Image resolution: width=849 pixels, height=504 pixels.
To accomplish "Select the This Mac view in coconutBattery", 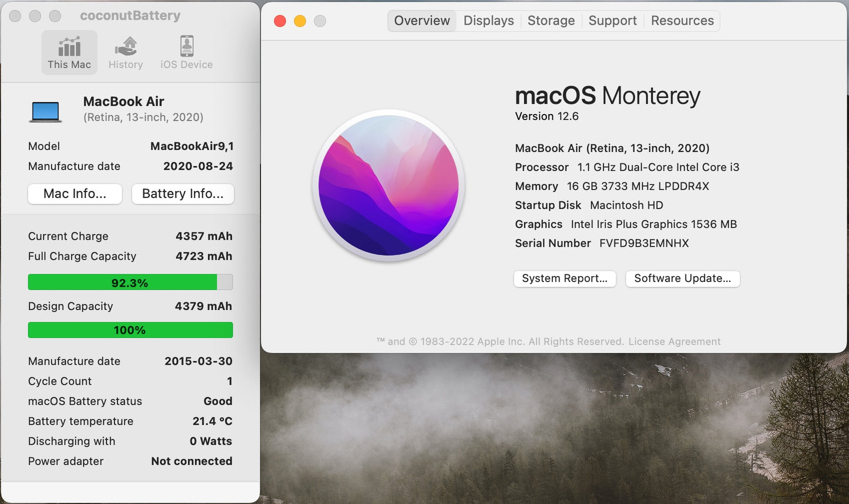I will coord(69,52).
